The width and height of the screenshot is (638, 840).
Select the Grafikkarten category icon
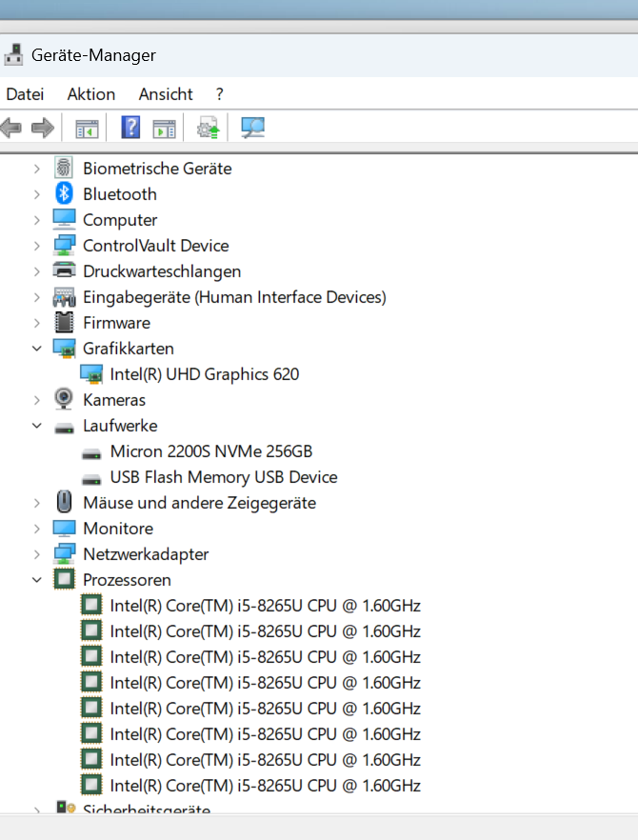tap(65, 349)
